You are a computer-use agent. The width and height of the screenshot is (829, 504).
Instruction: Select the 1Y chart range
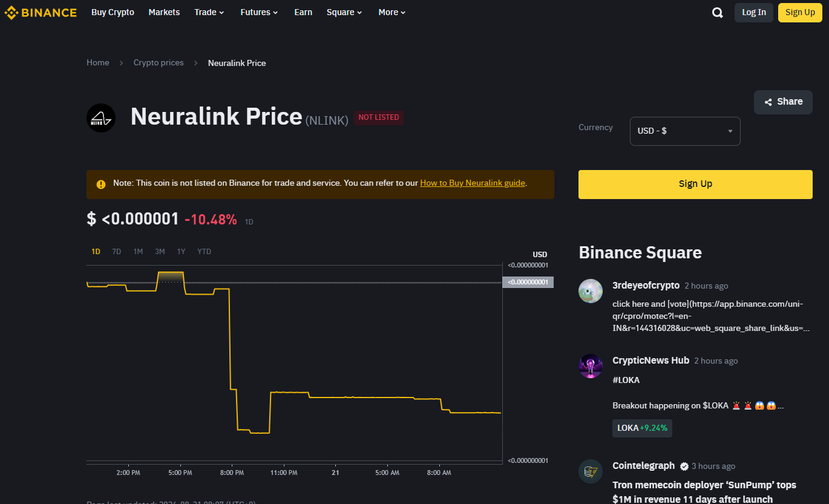(x=182, y=252)
